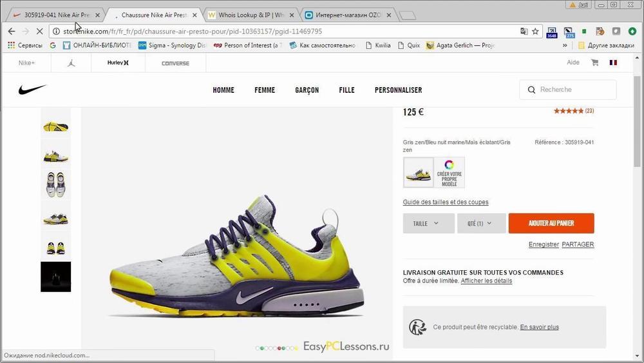Select the top shoe thumbnail view

[x=56, y=125]
